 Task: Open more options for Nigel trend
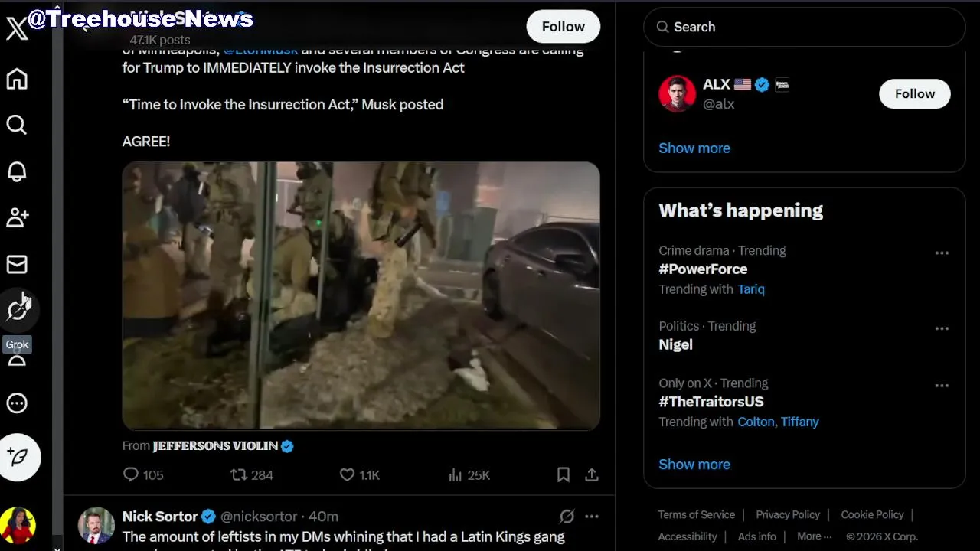pyautogui.click(x=942, y=328)
